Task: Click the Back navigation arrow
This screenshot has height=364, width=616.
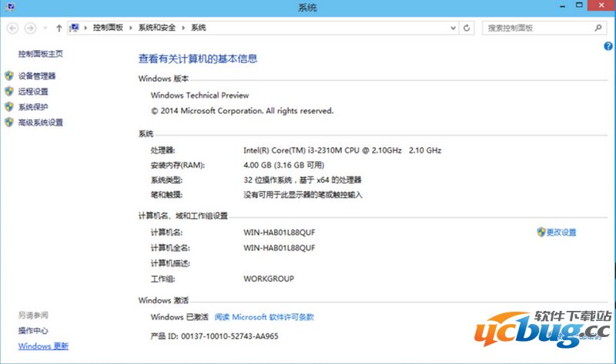Action: pos(12,28)
